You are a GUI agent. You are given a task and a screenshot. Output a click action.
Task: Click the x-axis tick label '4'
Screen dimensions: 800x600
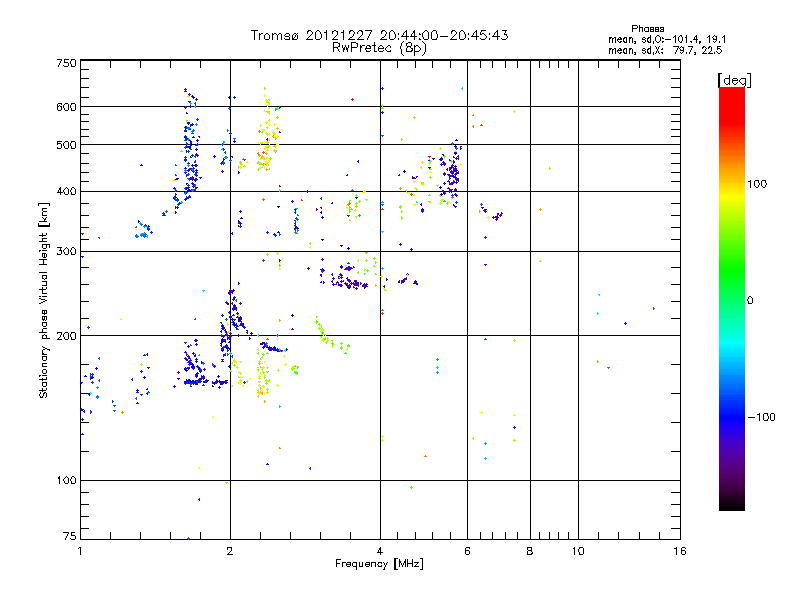380,551
